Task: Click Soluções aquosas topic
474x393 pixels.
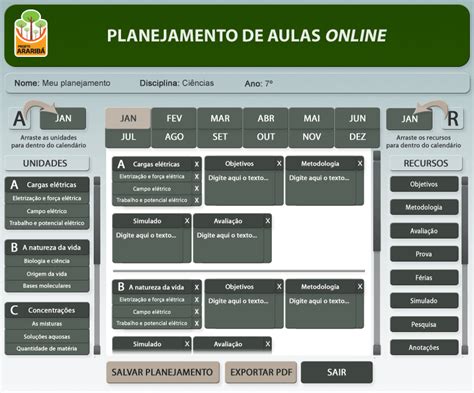Action: 47,336
